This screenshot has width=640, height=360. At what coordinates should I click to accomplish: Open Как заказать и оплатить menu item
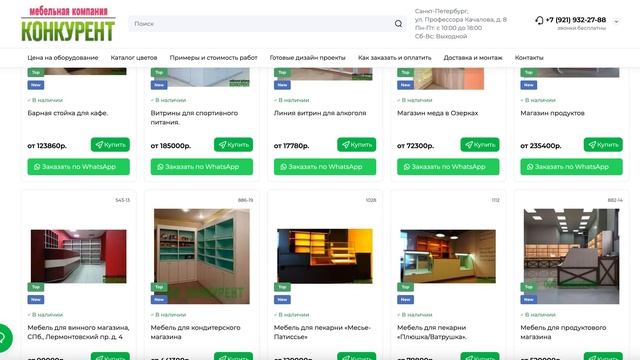395,58
